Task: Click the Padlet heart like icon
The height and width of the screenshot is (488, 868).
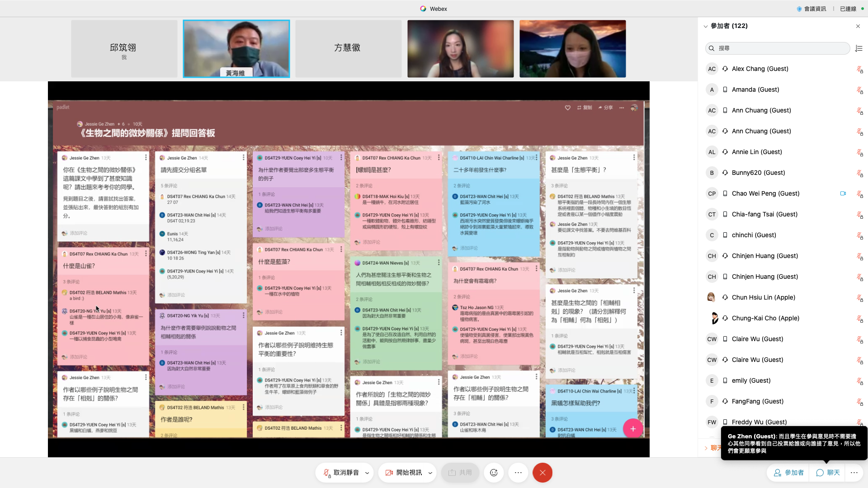Action: 567,108
